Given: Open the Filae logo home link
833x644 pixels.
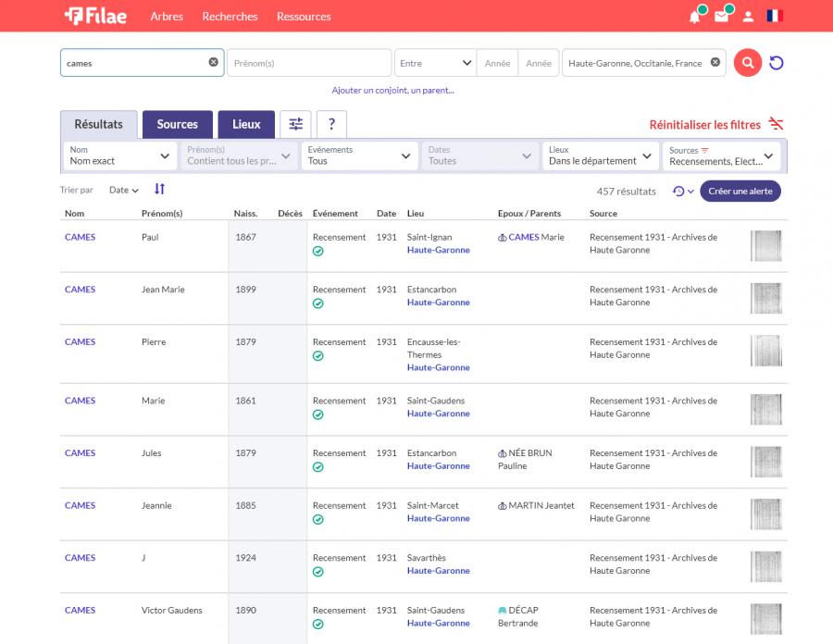Looking at the screenshot, I should (95, 16).
